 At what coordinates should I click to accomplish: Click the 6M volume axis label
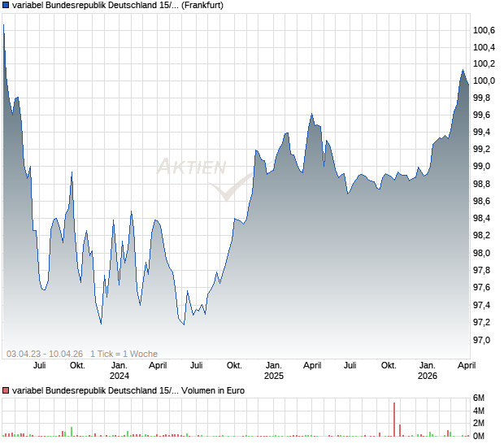click(481, 398)
